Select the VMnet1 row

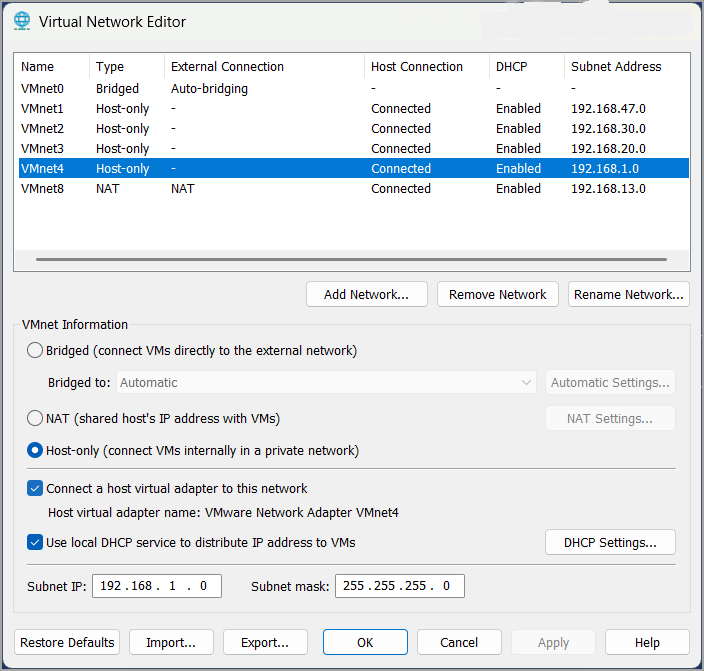pos(352,108)
